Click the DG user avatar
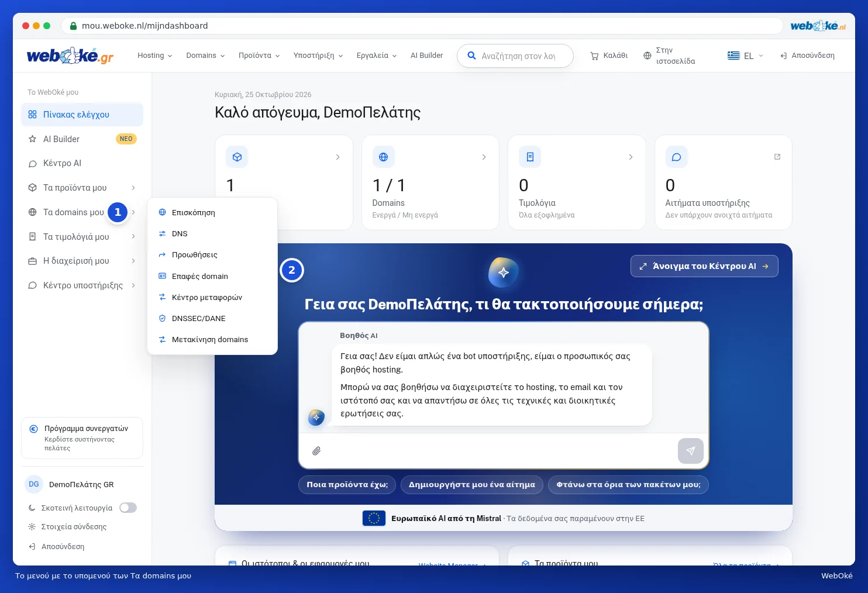This screenshot has height=593, width=868. pos(34,484)
